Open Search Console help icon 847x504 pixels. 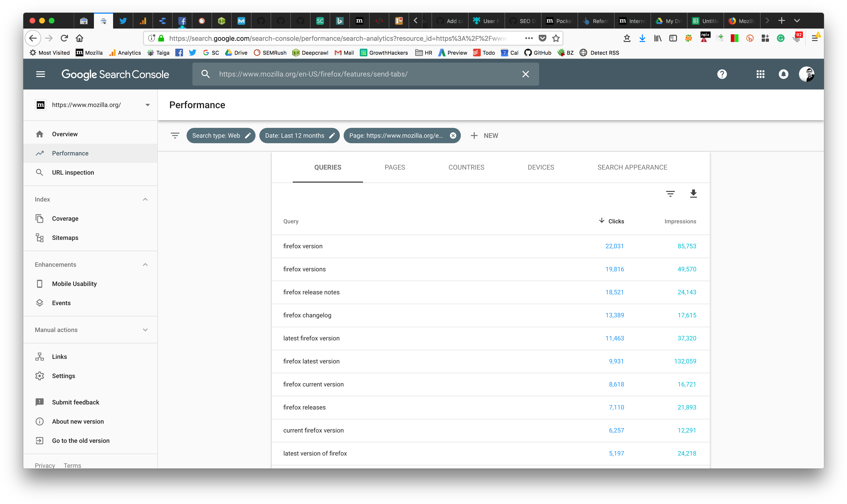(x=722, y=74)
